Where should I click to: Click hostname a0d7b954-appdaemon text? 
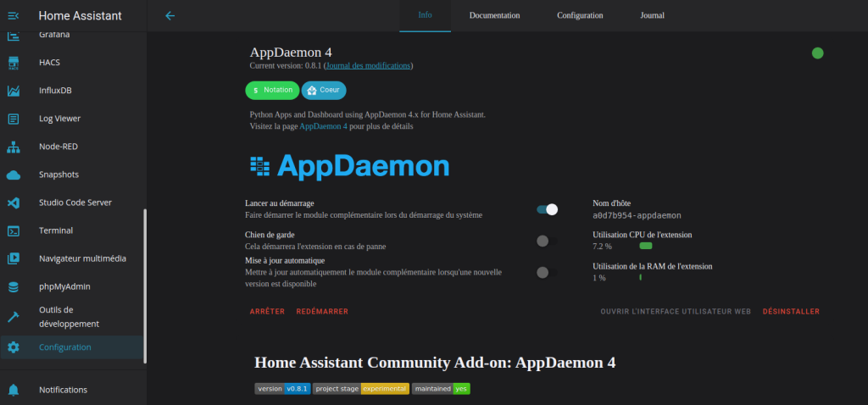pos(637,215)
